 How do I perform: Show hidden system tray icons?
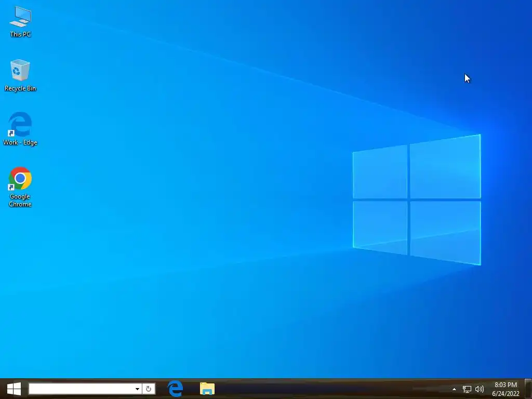[454, 389]
